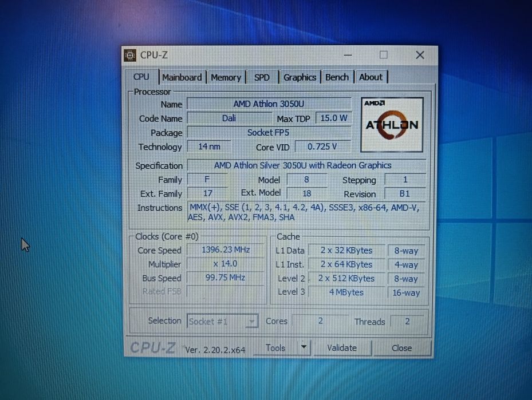
Task: Click the L1 Data '8-way' associativity
Action: coord(406,251)
